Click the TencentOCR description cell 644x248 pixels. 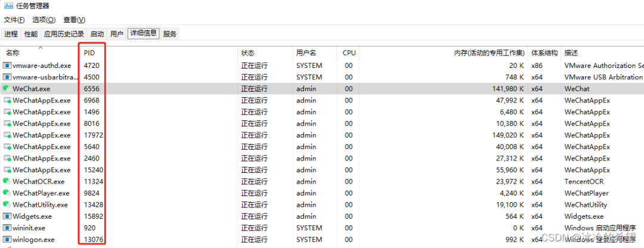[x=584, y=181]
